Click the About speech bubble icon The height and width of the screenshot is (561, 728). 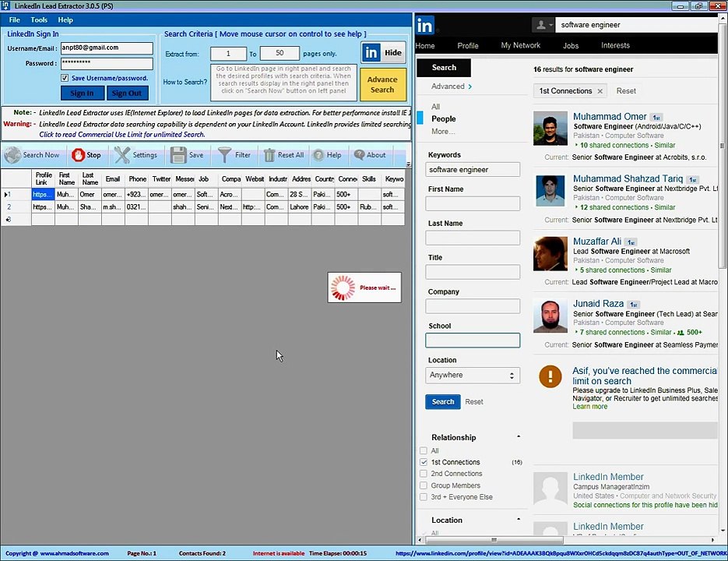pyautogui.click(x=359, y=155)
